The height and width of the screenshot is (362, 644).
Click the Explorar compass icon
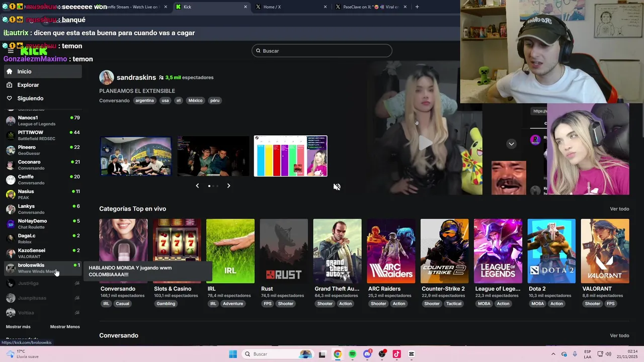[9, 85]
